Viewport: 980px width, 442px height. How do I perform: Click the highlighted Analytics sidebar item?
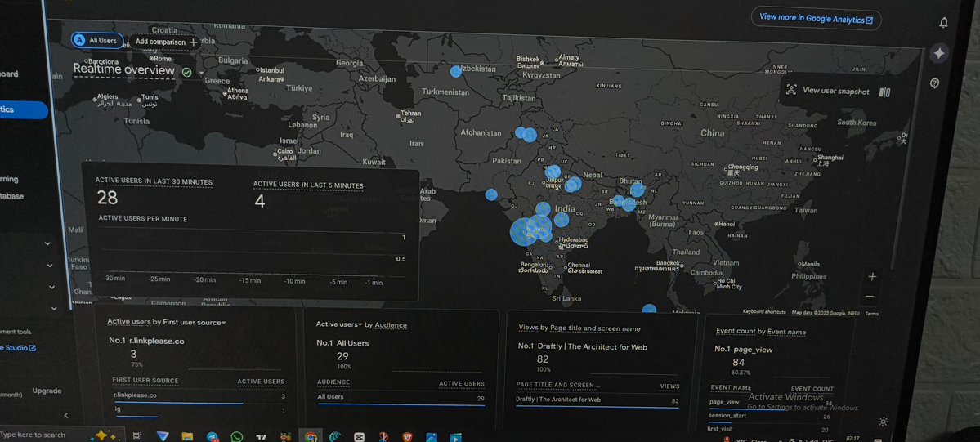24,110
